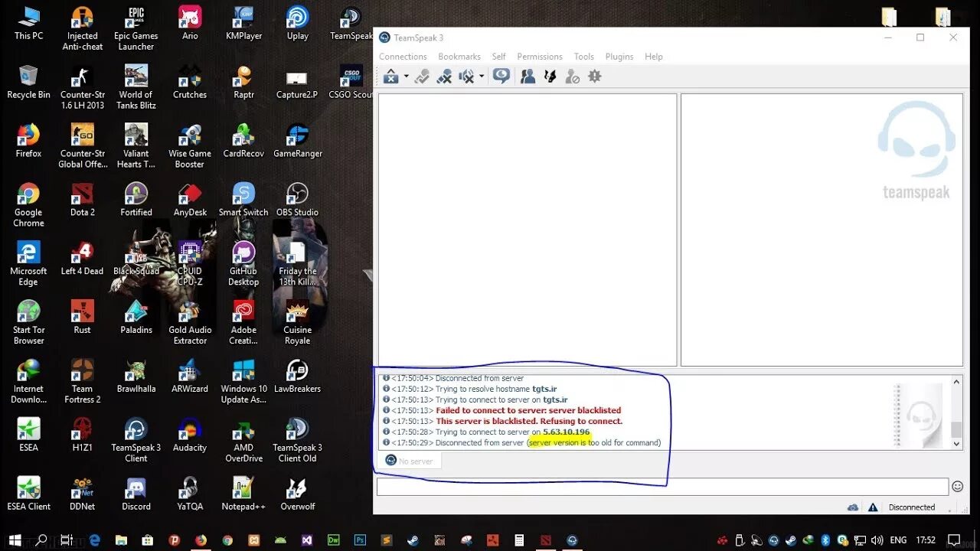Select the Recycle Bin icon
Image resolution: width=980 pixels, height=551 pixels.
[x=28, y=83]
